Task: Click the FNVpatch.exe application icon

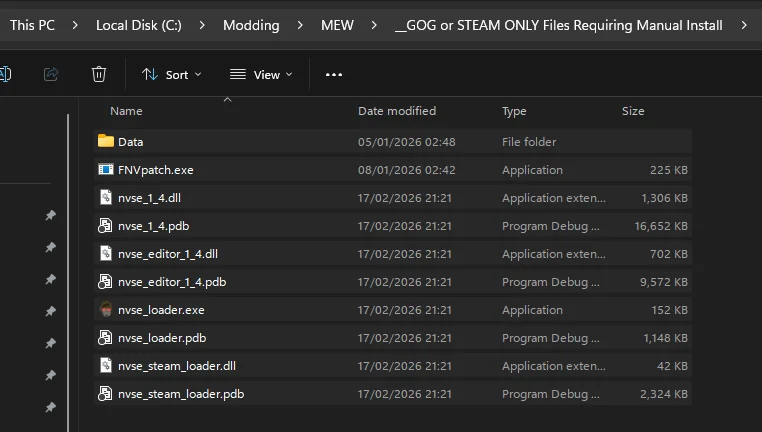Action: 106,170
